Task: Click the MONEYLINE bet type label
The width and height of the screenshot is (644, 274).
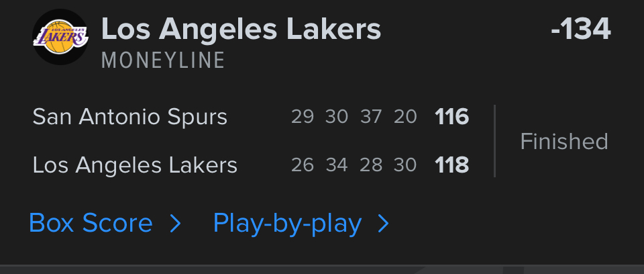Action: (x=163, y=60)
